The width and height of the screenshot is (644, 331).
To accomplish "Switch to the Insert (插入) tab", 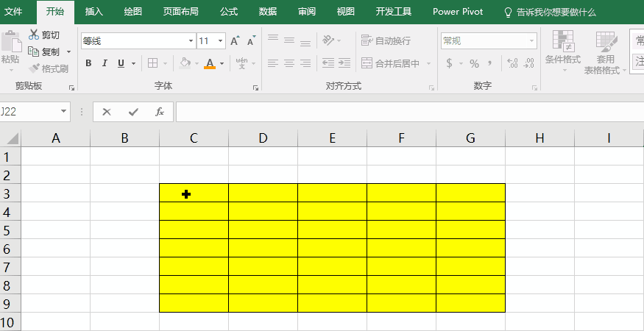I will click(x=94, y=12).
